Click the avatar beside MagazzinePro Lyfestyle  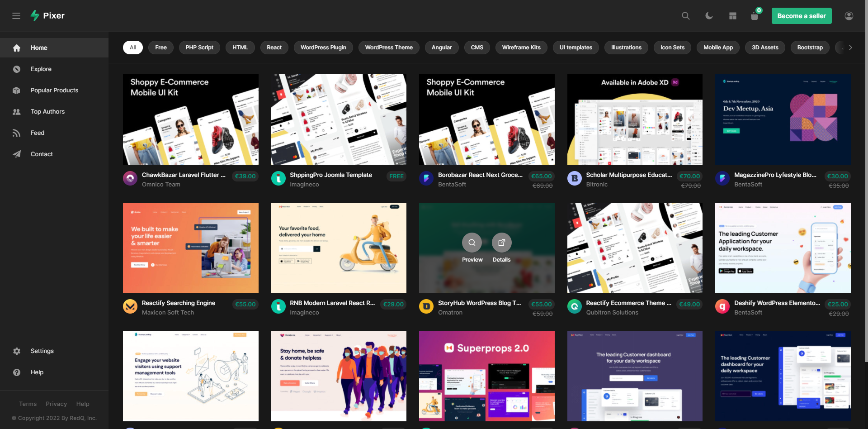(x=722, y=178)
